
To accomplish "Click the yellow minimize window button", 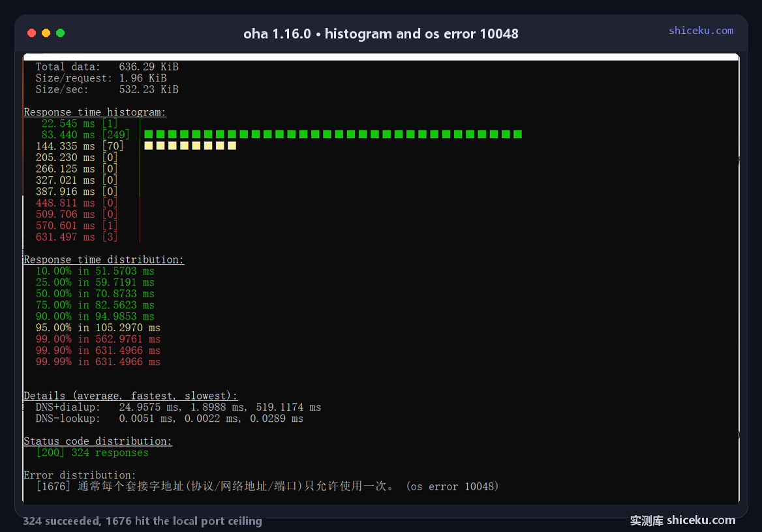I will 46,33.
